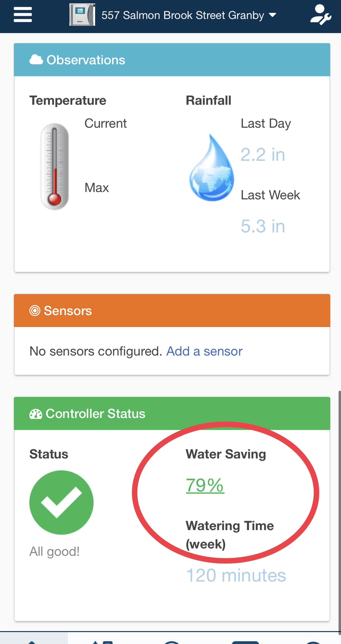The height and width of the screenshot is (644, 341).
Task: Open the hamburger menu
Action: tap(23, 15)
